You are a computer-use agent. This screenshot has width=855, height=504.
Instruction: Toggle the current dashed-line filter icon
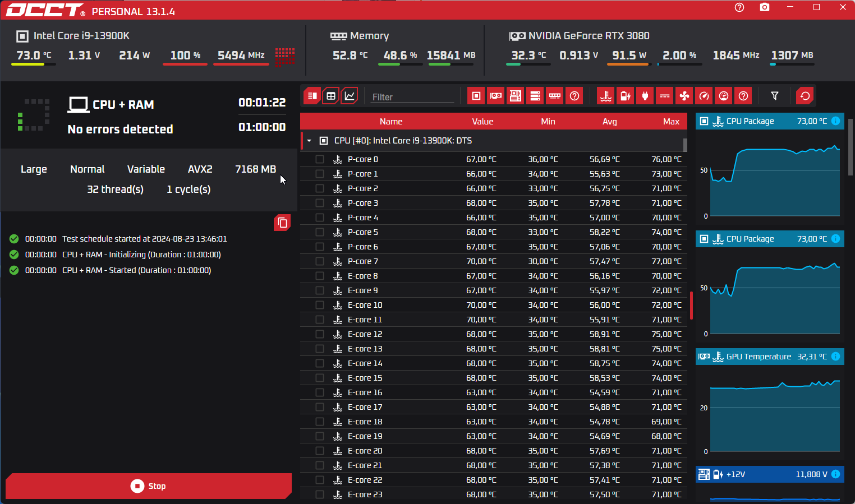point(665,96)
